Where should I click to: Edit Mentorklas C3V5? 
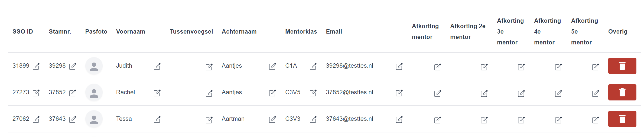[x=313, y=93]
